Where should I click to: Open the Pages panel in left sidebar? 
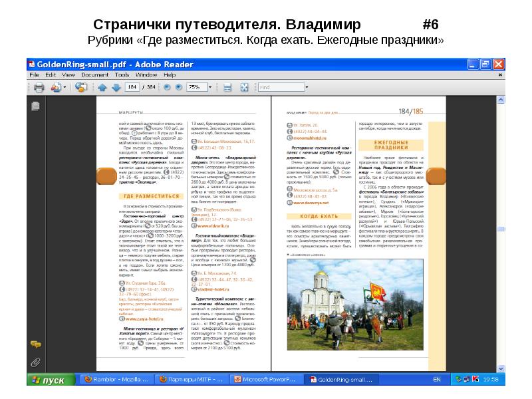[35, 105]
